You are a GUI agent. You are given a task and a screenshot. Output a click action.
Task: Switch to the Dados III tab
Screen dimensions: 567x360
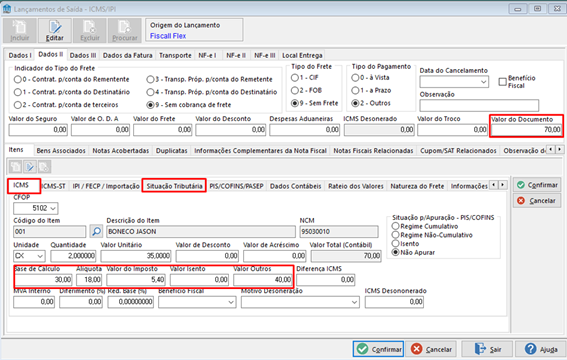click(x=83, y=55)
